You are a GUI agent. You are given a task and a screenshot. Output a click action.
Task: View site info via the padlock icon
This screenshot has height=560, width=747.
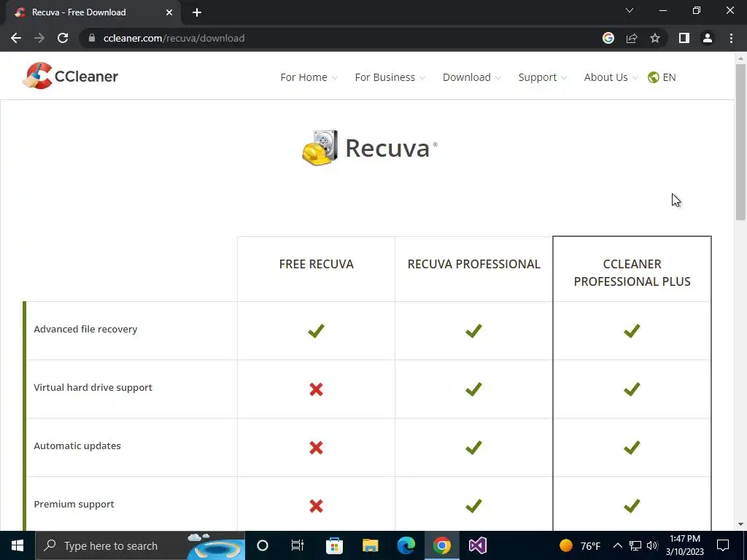click(92, 38)
